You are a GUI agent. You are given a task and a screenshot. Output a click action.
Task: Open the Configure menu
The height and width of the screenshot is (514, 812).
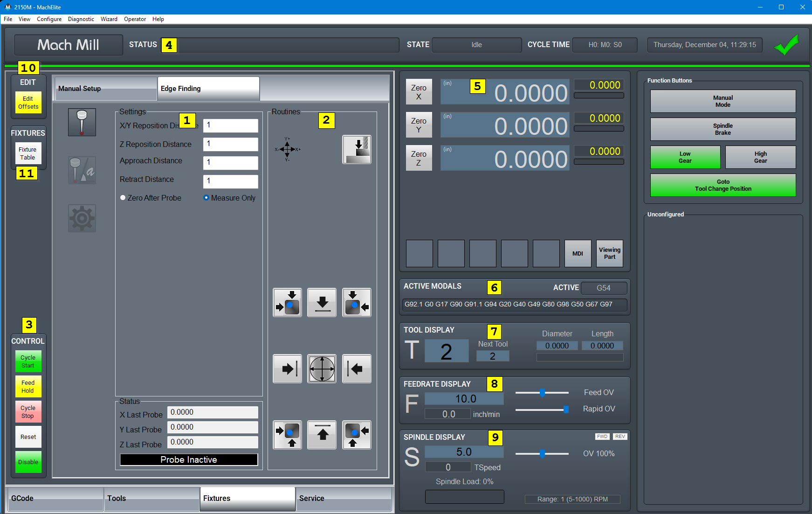(x=49, y=19)
